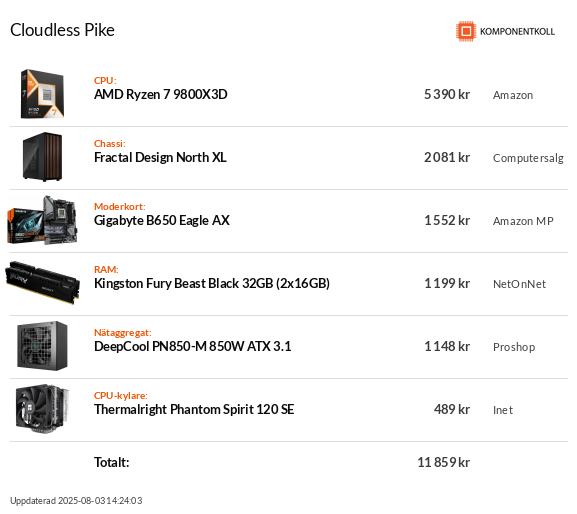577x514 pixels.
Task: Select Kingston Fury Beast Black 32GB name
Action: 212,284
